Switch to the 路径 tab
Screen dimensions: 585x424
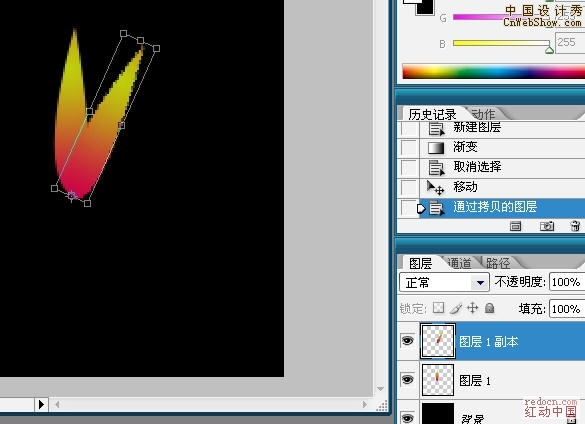498,263
